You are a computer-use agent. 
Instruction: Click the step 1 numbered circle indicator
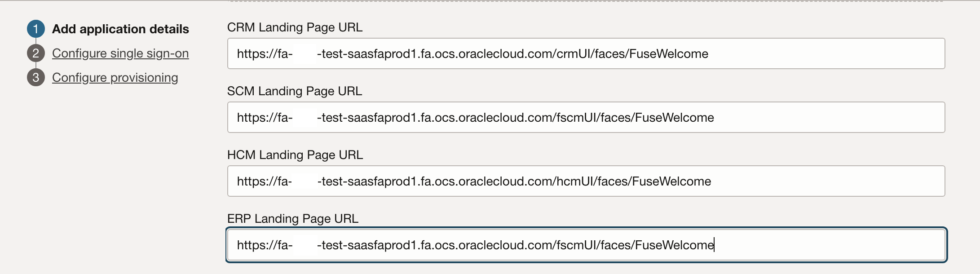point(37,29)
